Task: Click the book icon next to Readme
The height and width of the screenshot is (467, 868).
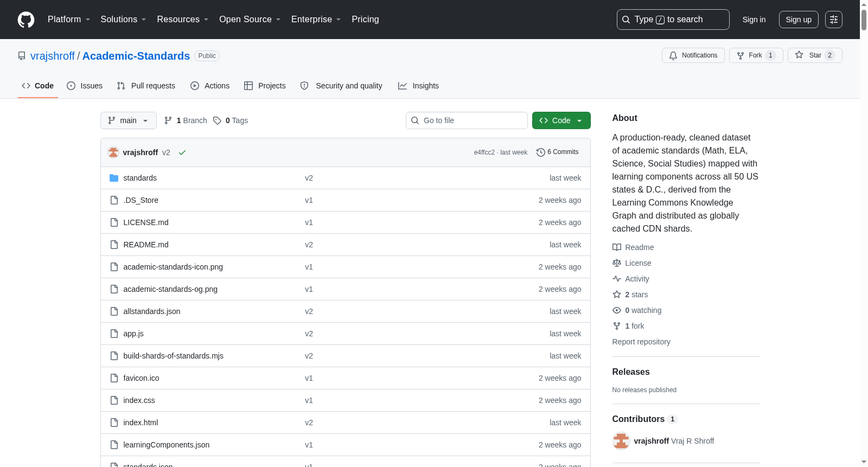Action: pos(617,247)
